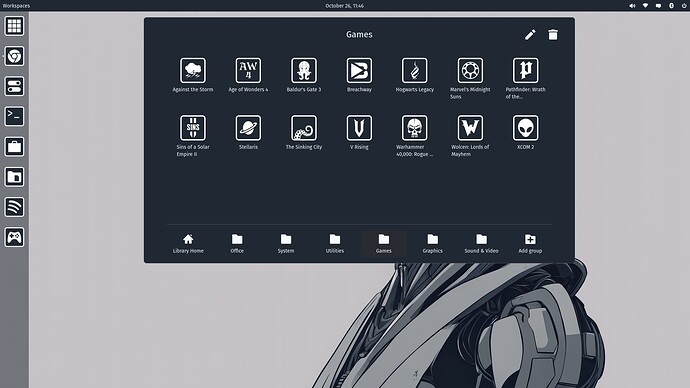Go to Library Home
This screenshot has height=388, width=690.
pyautogui.click(x=188, y=244)
